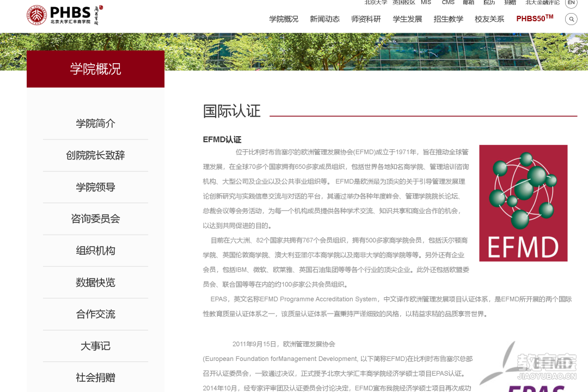
Task: Select 合作交流 in the sidebar
Action: tap(96, 314)
